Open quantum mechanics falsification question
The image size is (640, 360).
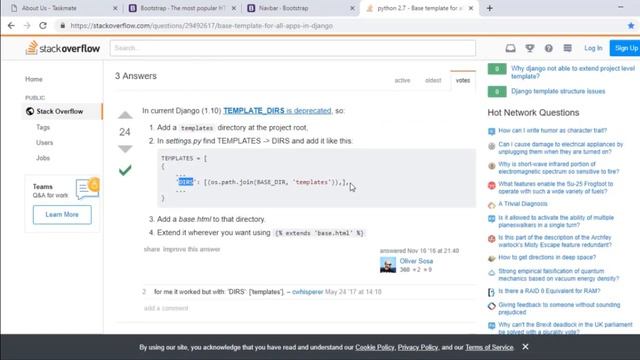click(558, 275)
